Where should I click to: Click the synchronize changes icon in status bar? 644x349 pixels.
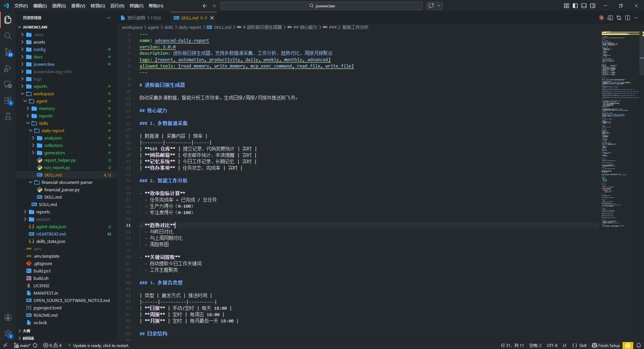click(35, 345)
